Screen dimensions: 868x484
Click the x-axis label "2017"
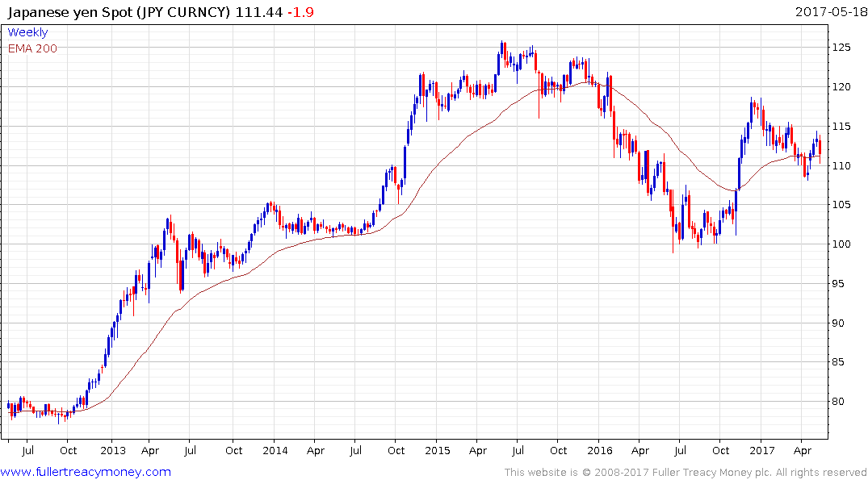pyautogui.click(x=762, y=450)
